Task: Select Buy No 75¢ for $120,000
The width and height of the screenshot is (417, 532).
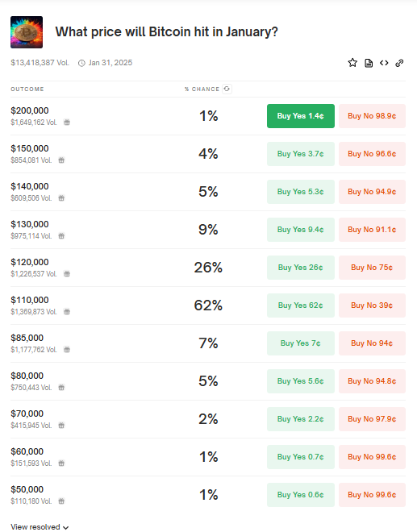Action: click(x=372, y=268)
